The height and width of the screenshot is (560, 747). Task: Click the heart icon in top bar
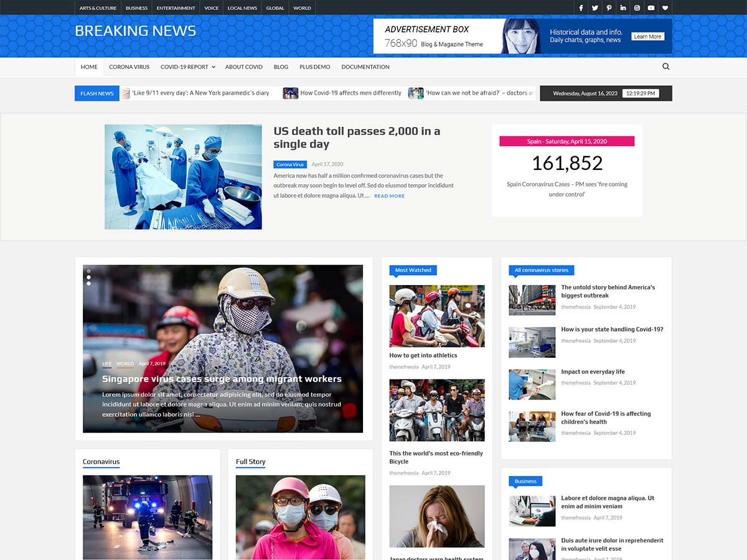pos(665,8)
